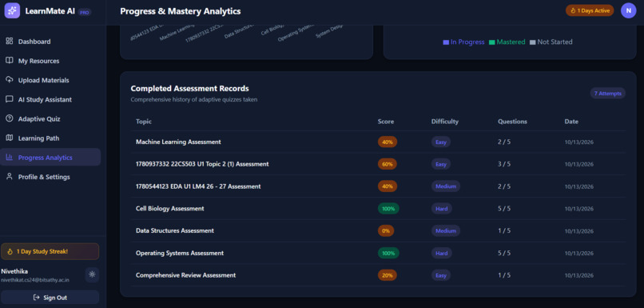Viewport: 644px width, 308px height.
Task: Open Profile & Settings
Action: (50, 177)
